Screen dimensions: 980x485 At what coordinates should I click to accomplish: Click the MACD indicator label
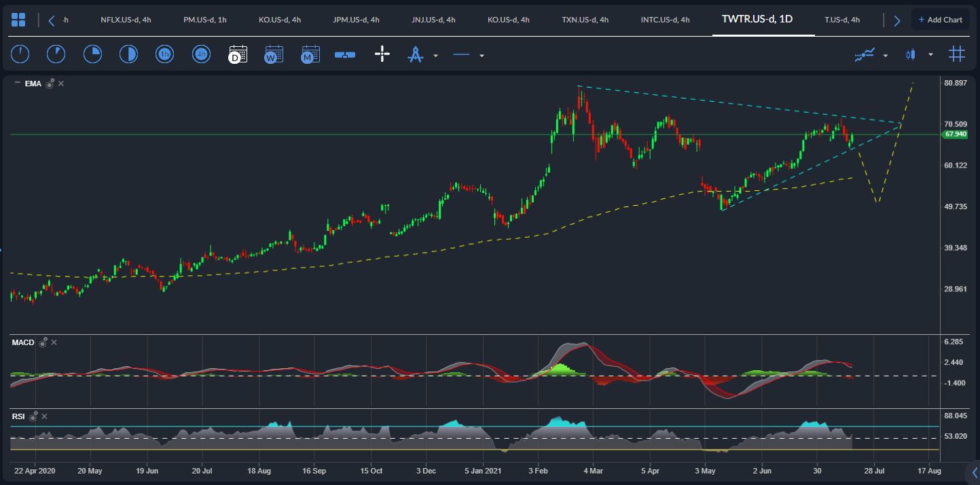(x=23, y=342)
